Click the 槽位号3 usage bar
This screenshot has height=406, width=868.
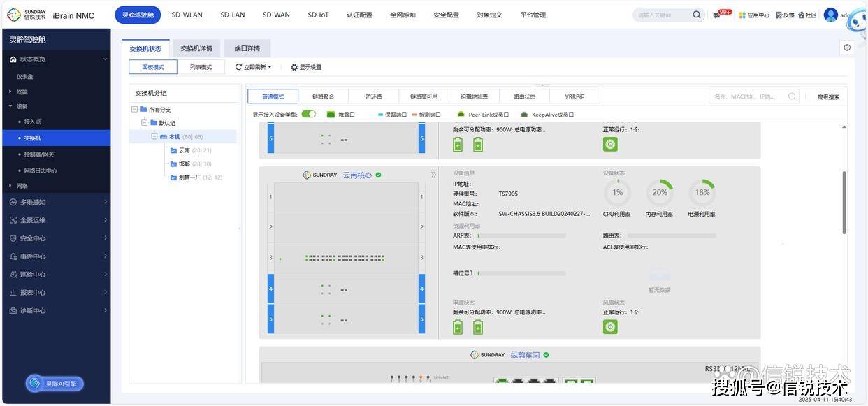tap(521, 273)
